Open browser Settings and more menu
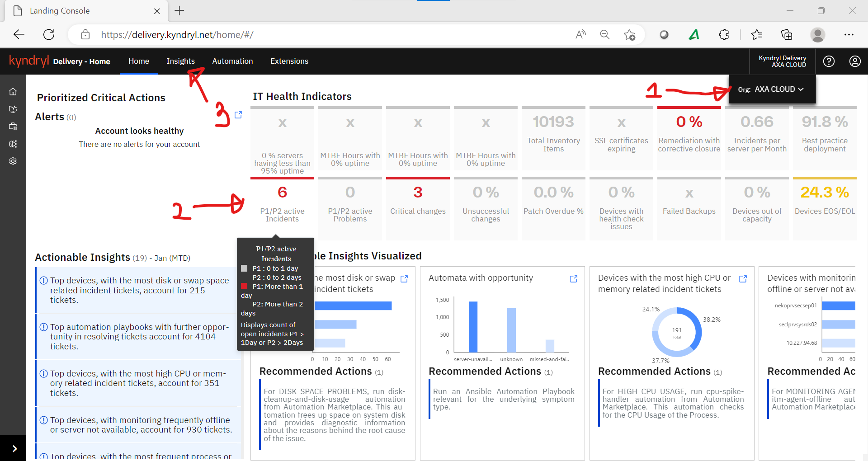This screenshot has height=461, width=868. point(849,34)
